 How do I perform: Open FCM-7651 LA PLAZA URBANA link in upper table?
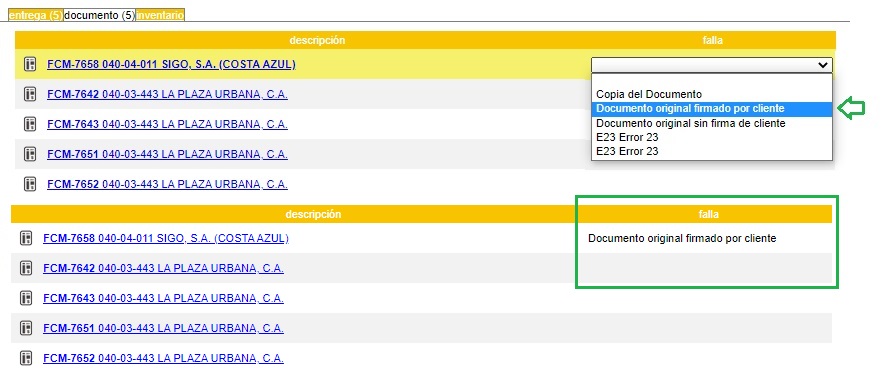167,154
